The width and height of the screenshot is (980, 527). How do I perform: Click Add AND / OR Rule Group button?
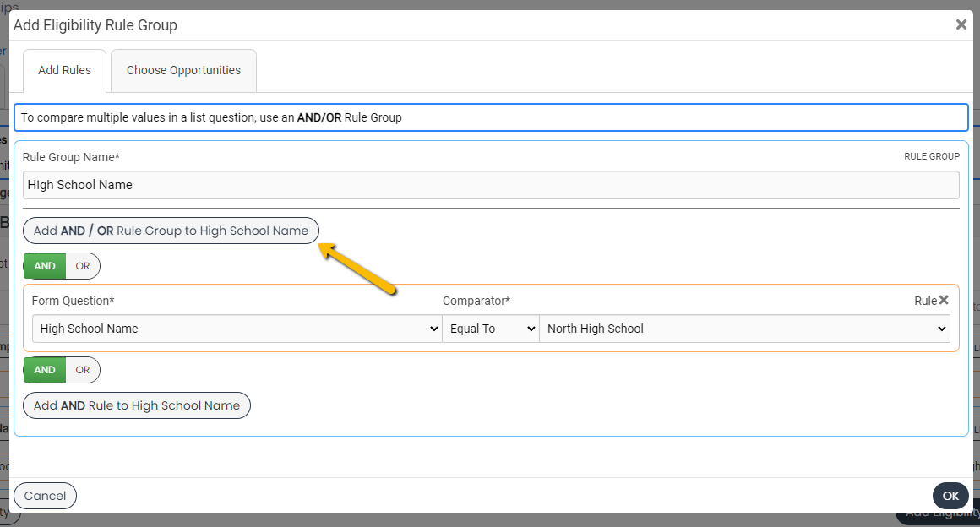(x=171, y=230)
